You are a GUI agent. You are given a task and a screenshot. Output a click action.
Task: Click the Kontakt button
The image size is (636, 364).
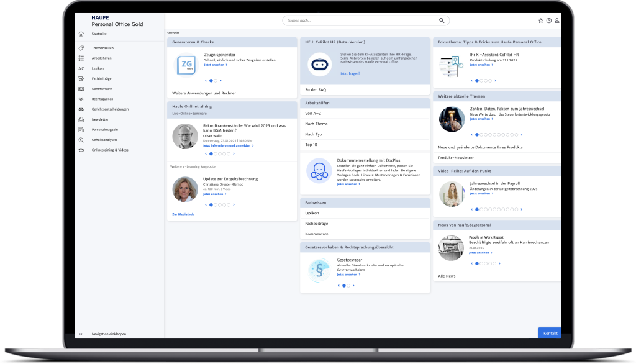(550, 333)
